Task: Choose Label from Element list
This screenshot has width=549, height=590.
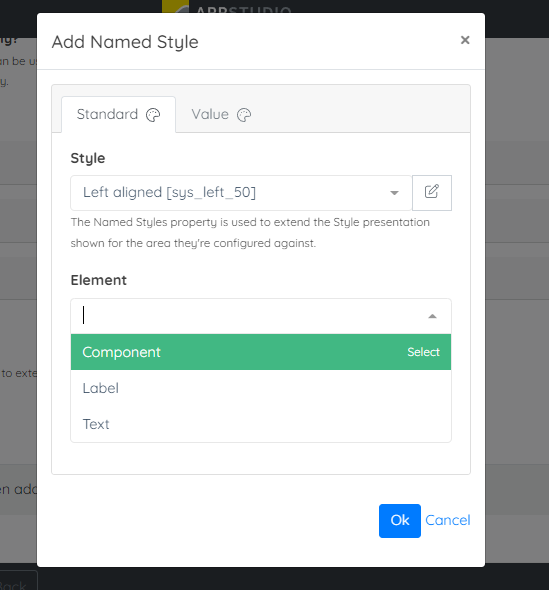Action: click(x=261, y=388)
